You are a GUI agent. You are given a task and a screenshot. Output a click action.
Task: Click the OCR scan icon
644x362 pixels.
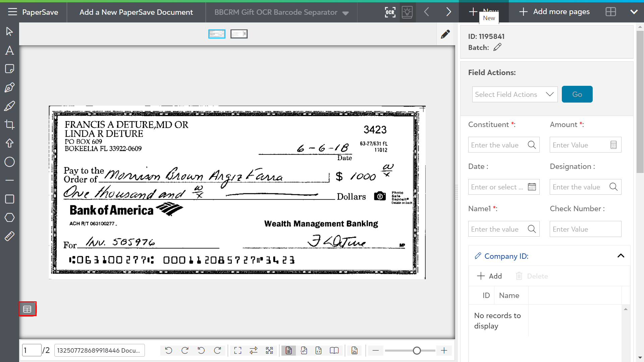pos(390,12)
